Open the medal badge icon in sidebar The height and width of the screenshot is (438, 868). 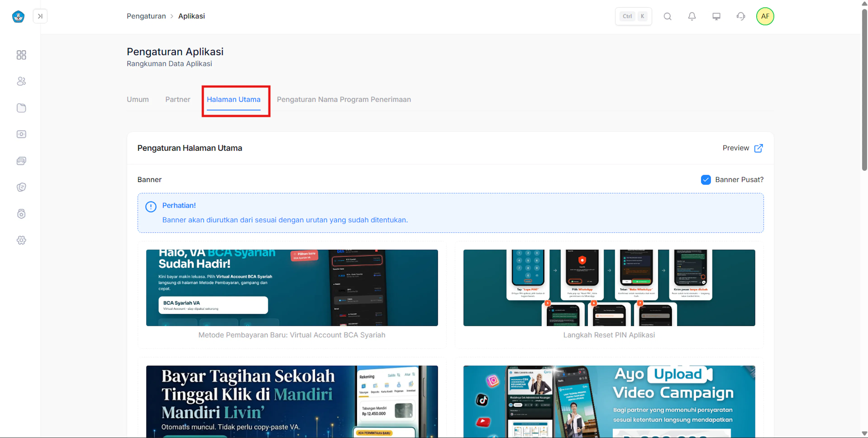tap(21, 214)
